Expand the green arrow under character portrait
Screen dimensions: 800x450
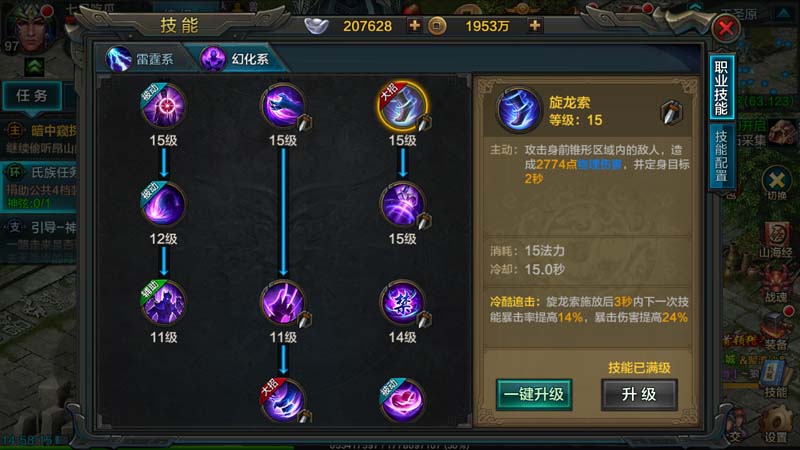(35, 66)
